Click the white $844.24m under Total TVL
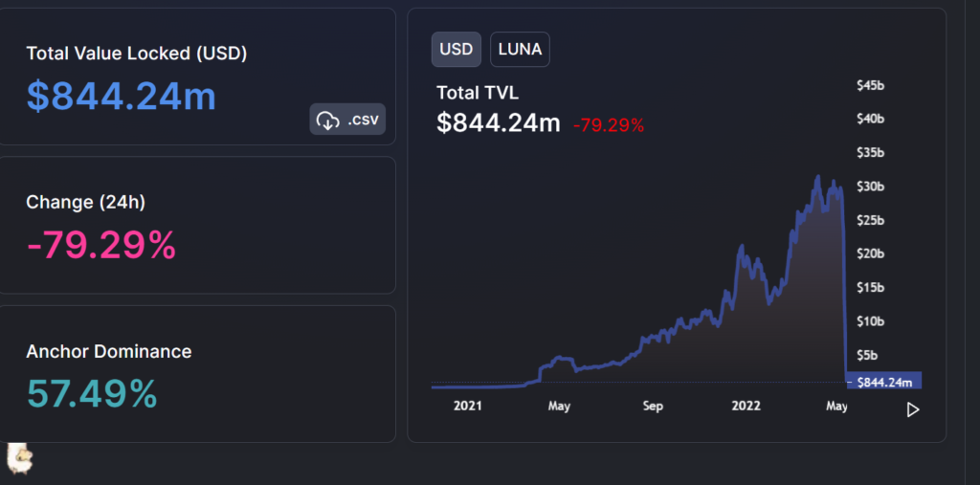 pos(498,122)
